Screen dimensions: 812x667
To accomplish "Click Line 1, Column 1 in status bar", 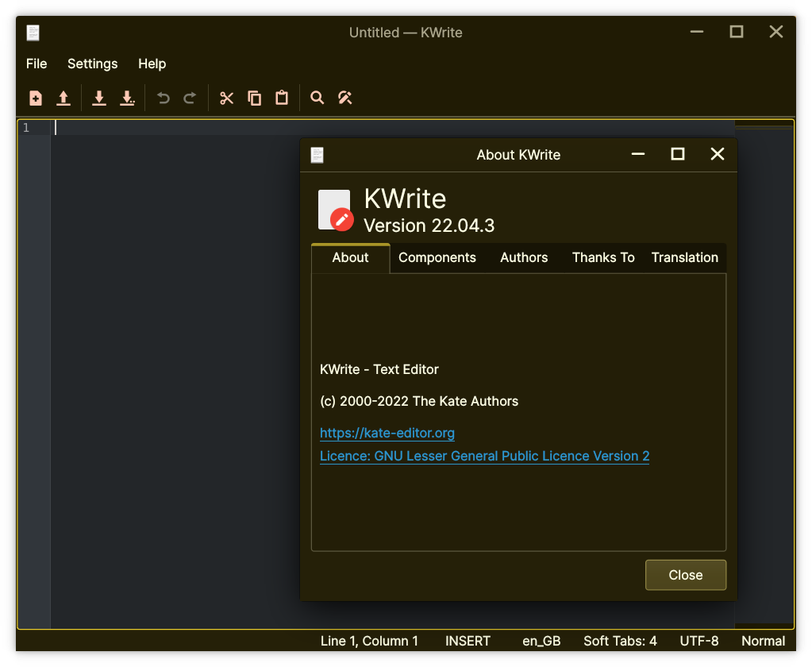I will click(369, 641).
